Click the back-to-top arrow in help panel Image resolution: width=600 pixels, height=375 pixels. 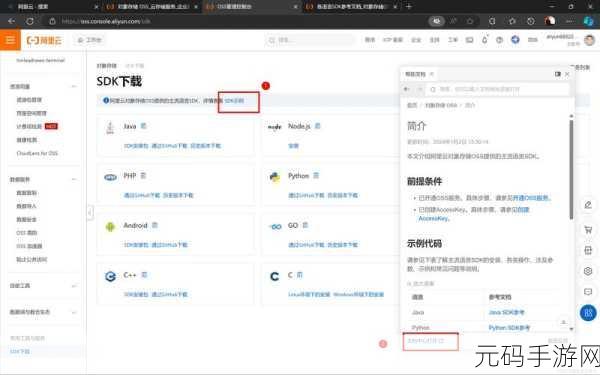point(563,322)
